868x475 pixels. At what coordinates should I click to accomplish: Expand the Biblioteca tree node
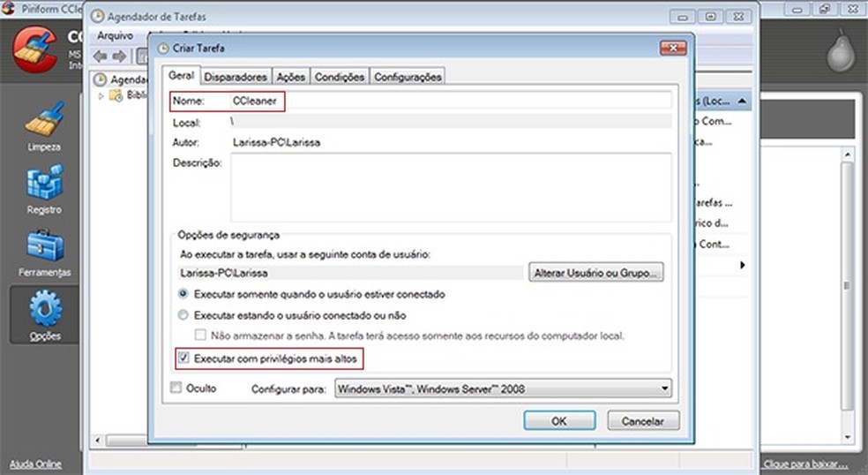pyautogui.click(x=101, y=96)
